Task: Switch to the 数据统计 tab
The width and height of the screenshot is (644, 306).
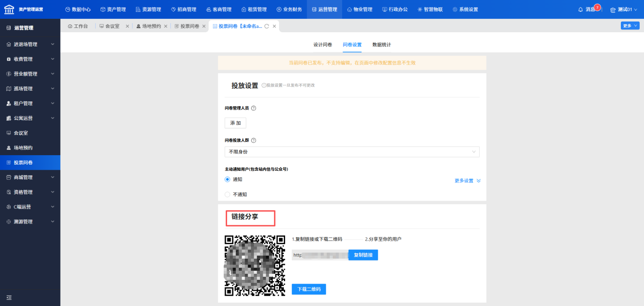Action: click(x=382, y=45)
